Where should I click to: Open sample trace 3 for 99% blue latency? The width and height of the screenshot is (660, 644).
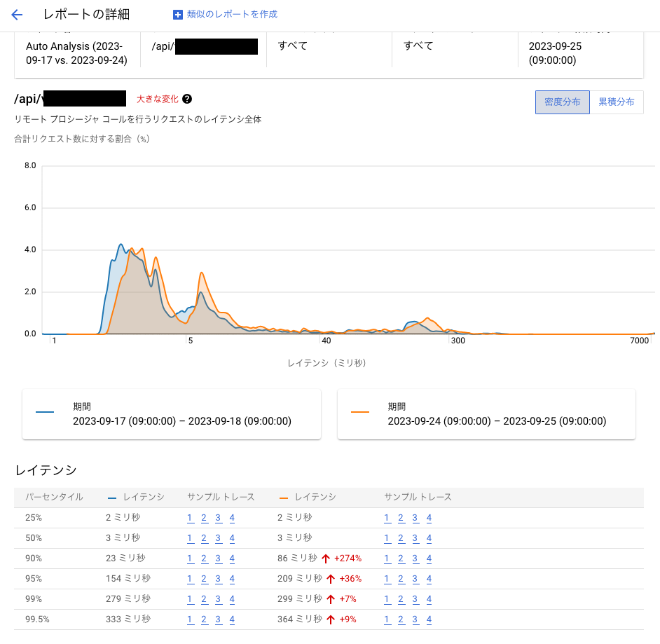pyautogui.click(x=218, y=599)
